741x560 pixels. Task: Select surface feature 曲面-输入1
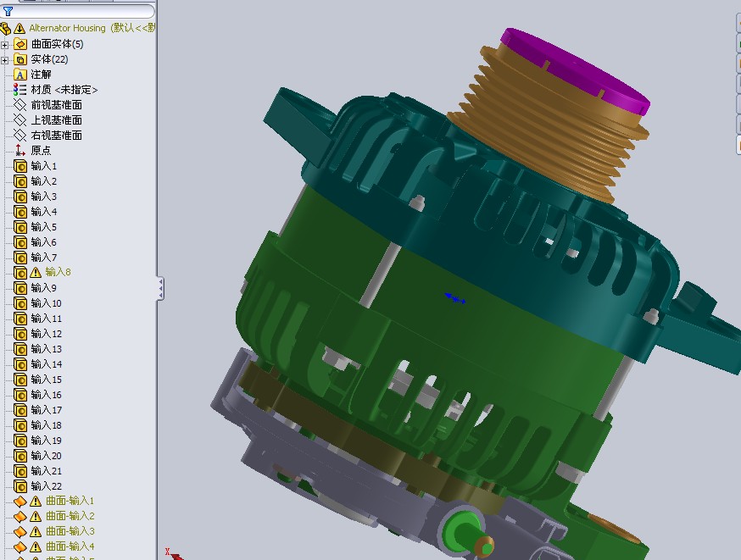70,501
